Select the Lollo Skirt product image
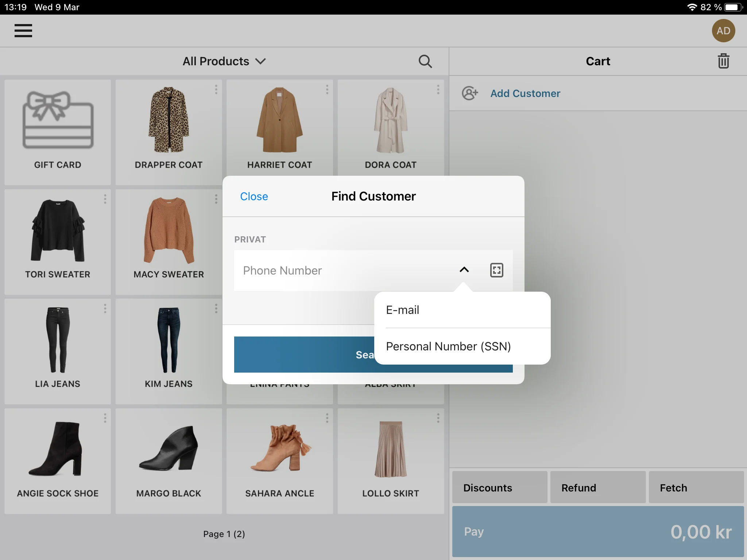Viewport: 747px width, 560px height. point(391,449)
